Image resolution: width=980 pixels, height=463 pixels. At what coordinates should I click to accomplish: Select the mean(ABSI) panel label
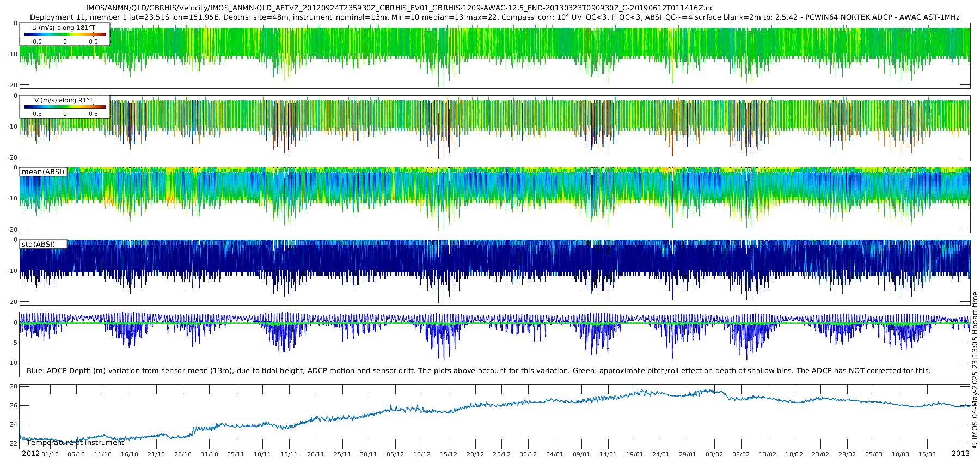43,172
